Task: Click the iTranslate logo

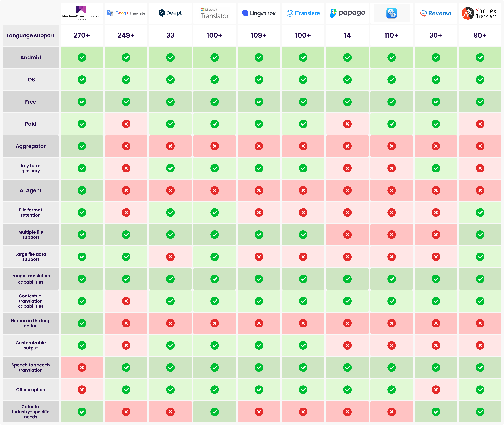Action: point(303,13)
